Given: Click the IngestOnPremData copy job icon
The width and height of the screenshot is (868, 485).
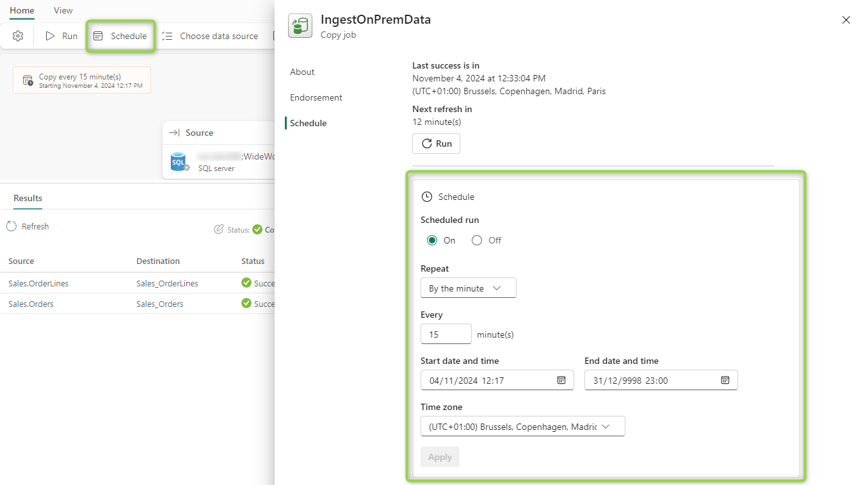Looking at the screenshot, I should [300, 26].
